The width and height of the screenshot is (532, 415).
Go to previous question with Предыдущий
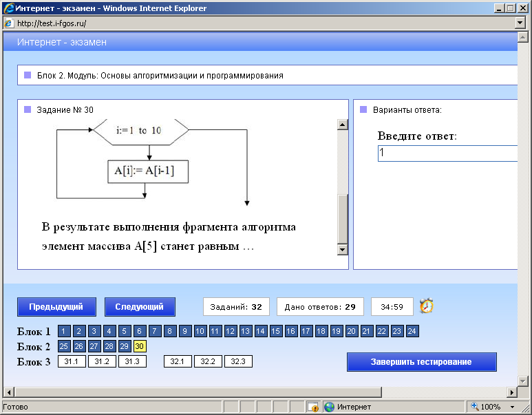tap(56, 307)
